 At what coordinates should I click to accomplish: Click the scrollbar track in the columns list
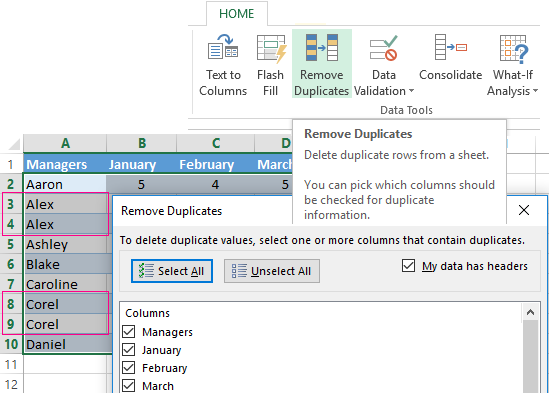[x=530, y=357]
